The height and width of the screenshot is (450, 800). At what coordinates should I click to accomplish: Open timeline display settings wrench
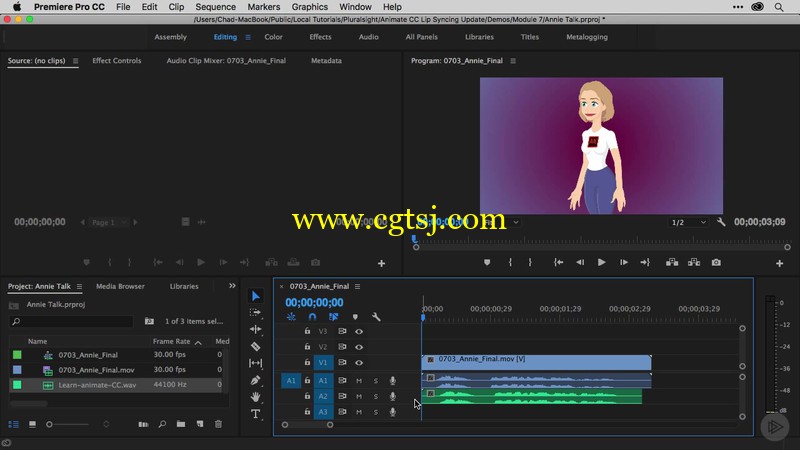[x=376, y=317]
